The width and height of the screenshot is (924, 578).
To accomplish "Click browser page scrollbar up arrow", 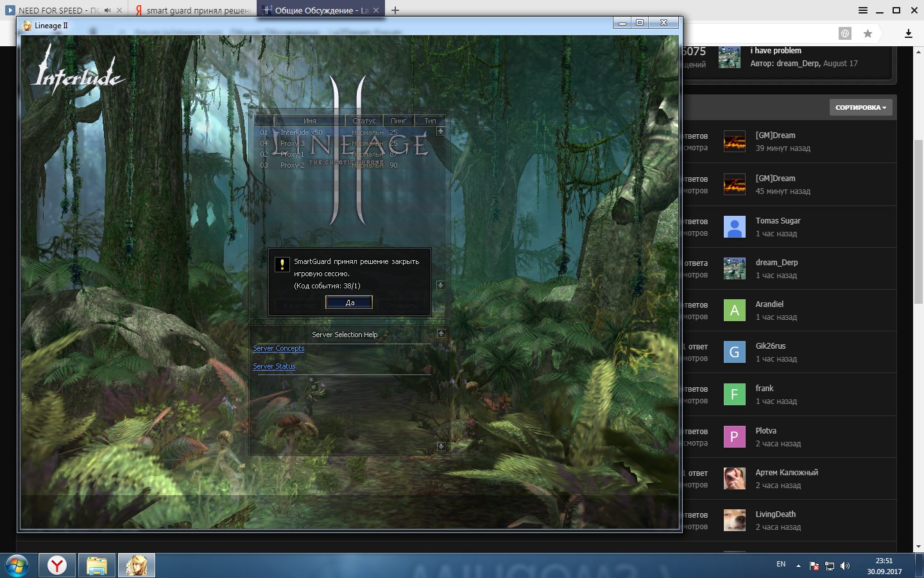I will pyautogui.click(x=918, y=51).
